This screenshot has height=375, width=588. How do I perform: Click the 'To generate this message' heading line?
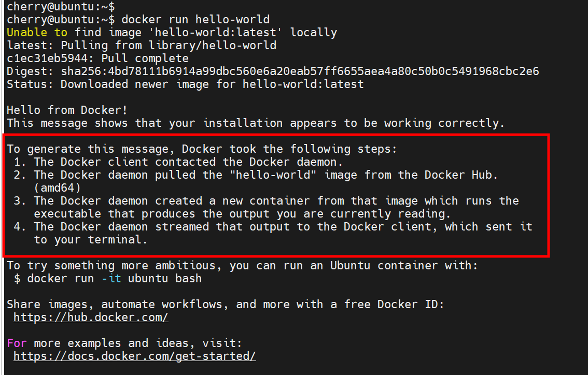(x=202, y=149)
